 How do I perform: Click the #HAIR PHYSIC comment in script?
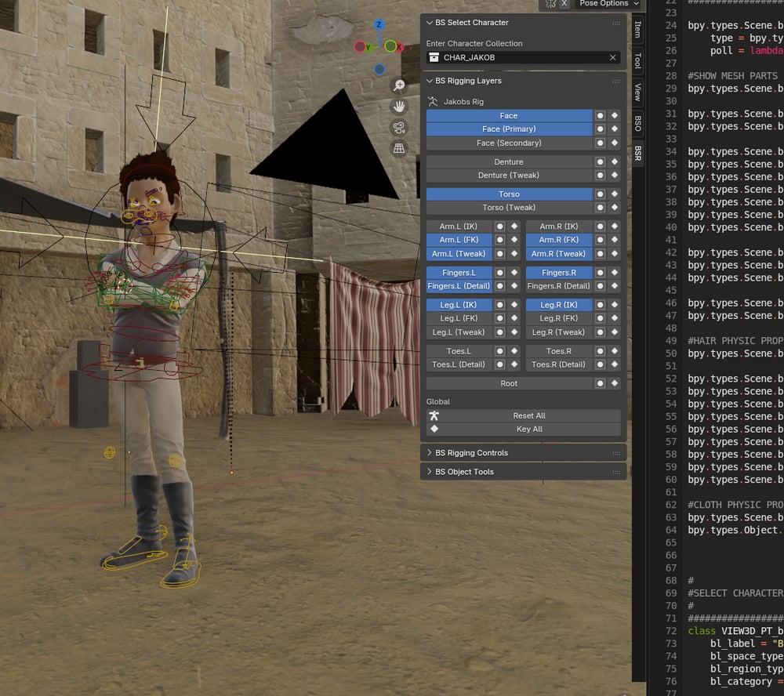(735, 340)
